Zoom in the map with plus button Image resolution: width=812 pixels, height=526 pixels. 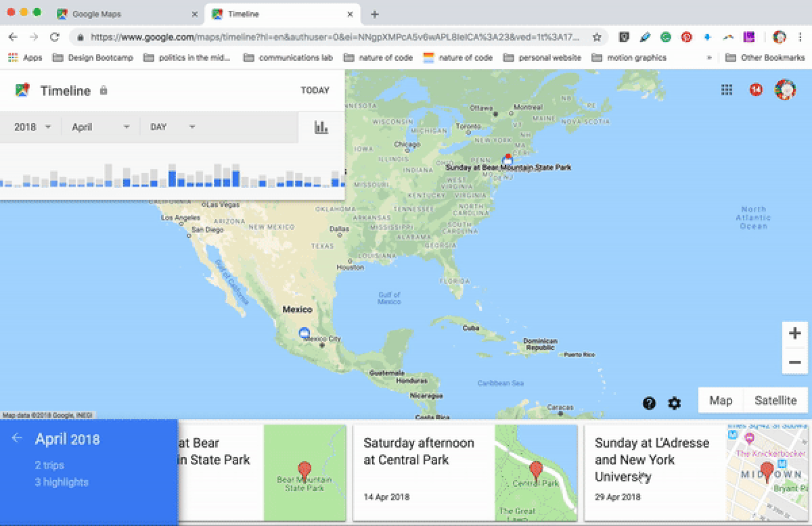click(795, 333)
